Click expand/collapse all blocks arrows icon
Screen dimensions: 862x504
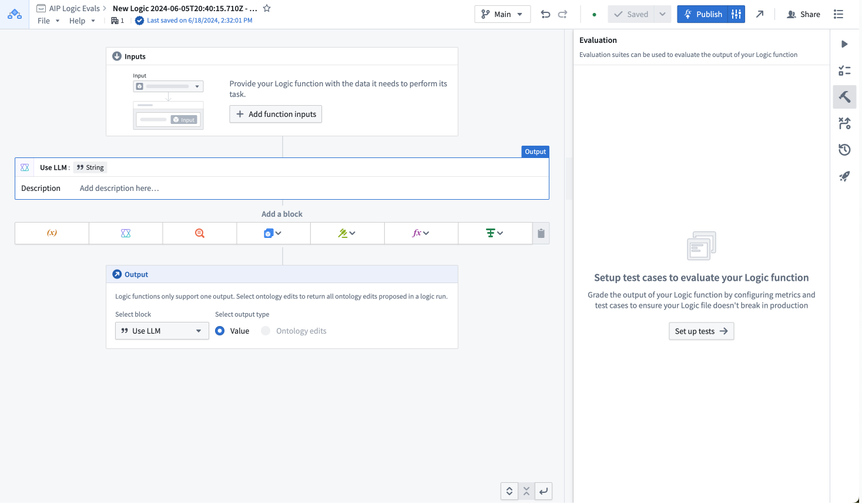tap(509, 491)
